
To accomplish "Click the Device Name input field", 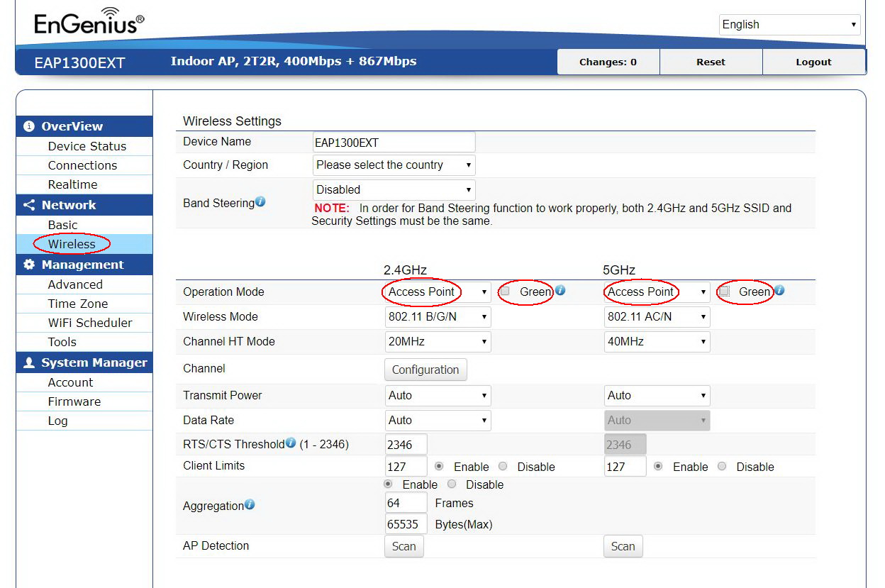I will pos(394,142).
